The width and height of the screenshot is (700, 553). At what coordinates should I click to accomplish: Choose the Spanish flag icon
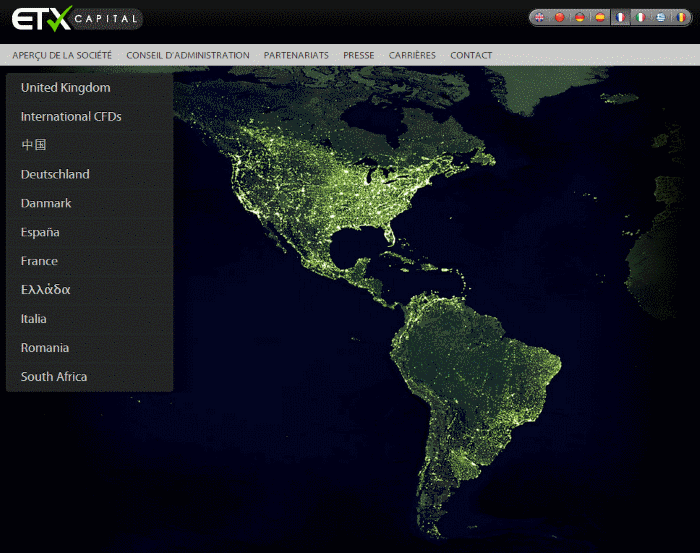coord(599,17)
